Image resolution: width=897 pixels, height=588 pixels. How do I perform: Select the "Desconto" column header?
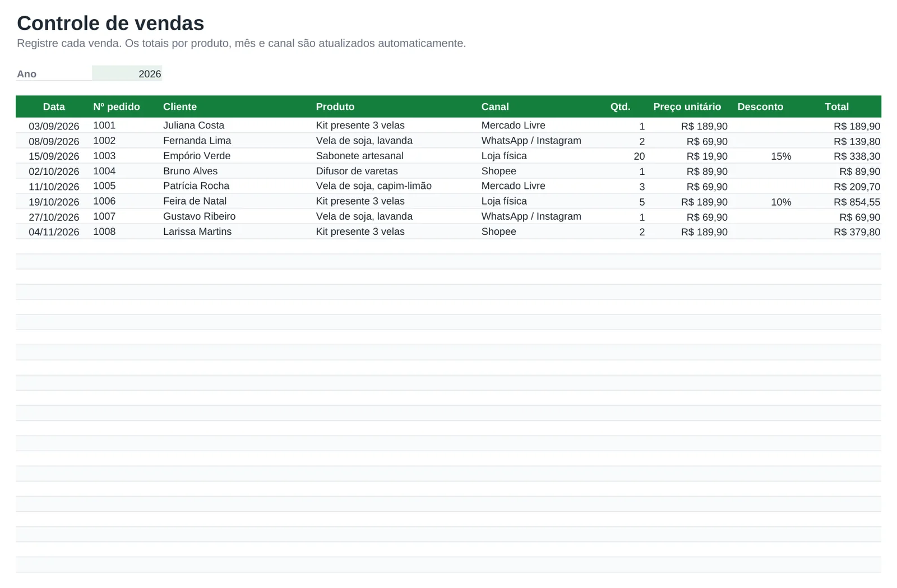[x=760, y=107]
